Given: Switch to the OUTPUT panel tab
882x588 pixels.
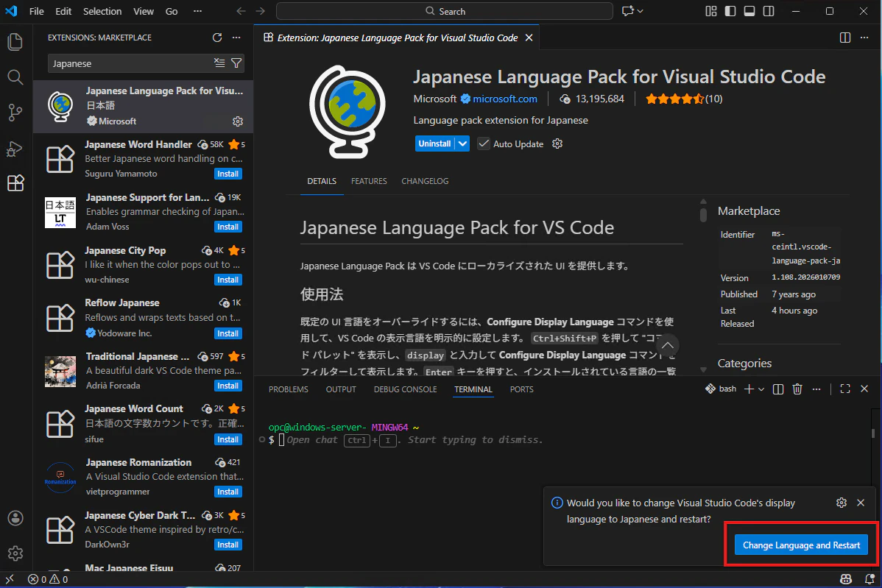Looking at the screenshot, I should 341,389.
